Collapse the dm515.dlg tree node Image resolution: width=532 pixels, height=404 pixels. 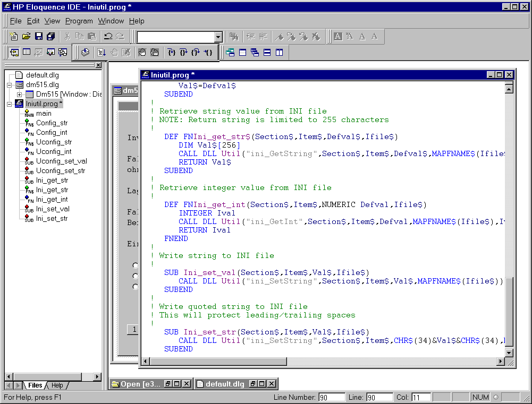10,85
